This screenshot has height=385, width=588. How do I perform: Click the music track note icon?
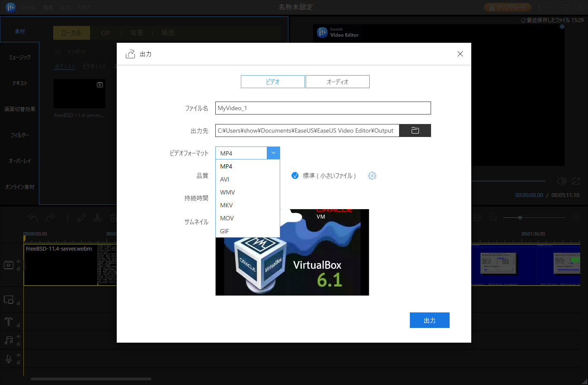[8, 340]
